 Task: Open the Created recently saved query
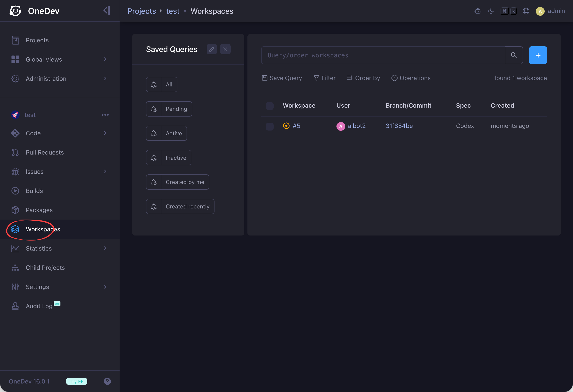tap(187, 206)
